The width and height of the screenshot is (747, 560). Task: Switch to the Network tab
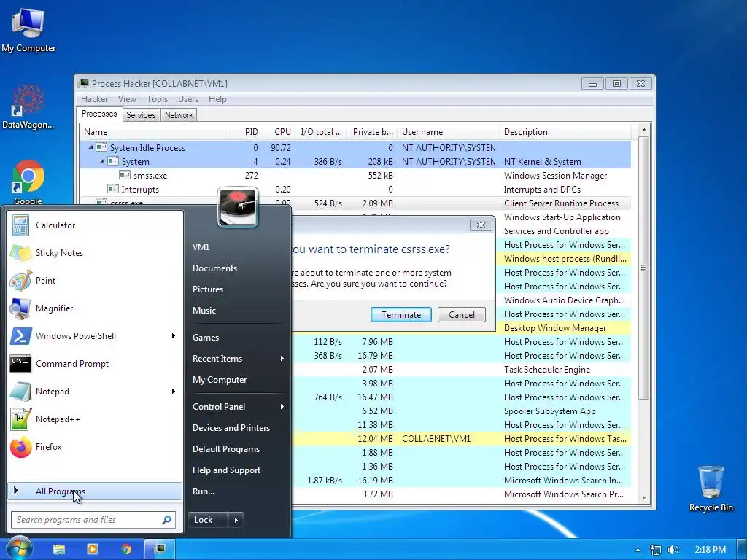coord(179,115)
